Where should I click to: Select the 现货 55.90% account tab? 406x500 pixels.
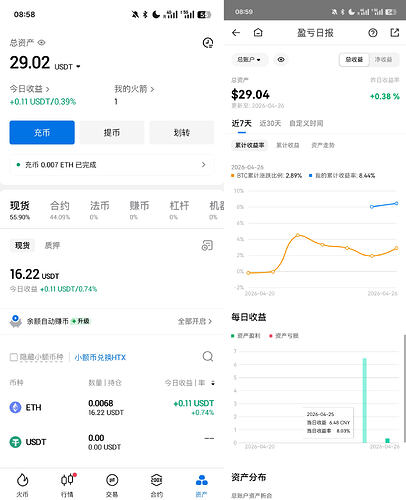20,210
